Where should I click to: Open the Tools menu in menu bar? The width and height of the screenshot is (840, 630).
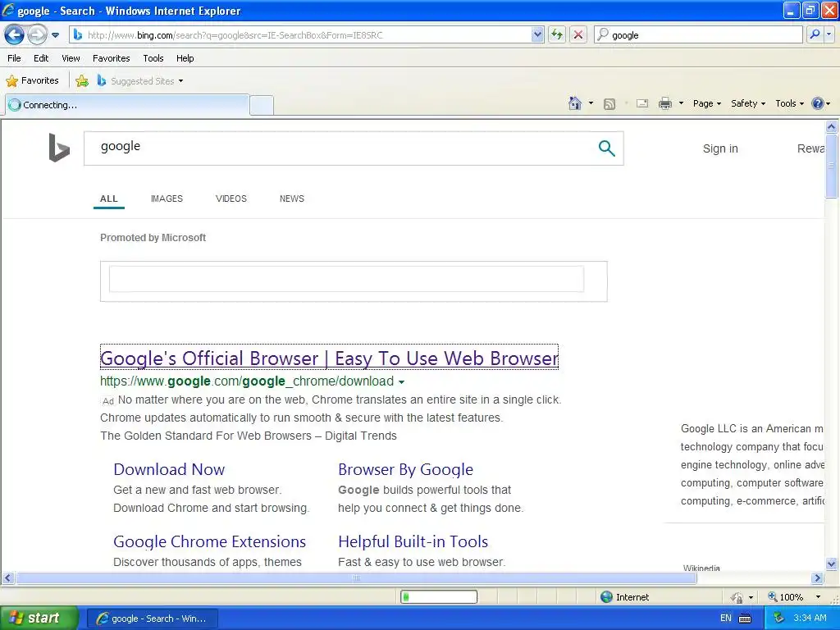point(153,58)
